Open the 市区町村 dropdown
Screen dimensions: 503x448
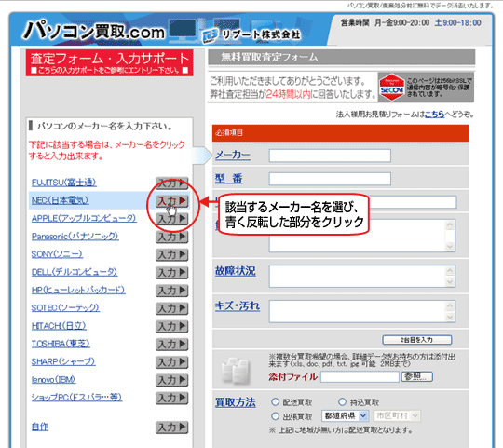tap(397, 416)
